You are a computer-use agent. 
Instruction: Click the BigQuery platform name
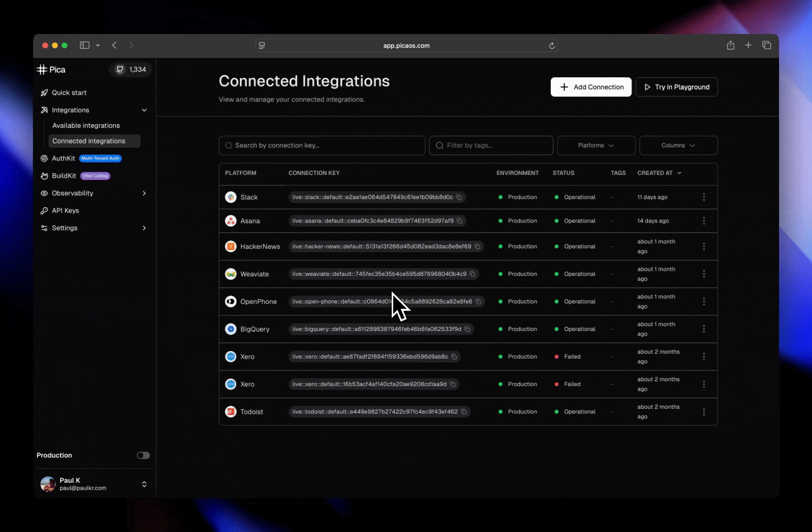click(x=255, y=329)
